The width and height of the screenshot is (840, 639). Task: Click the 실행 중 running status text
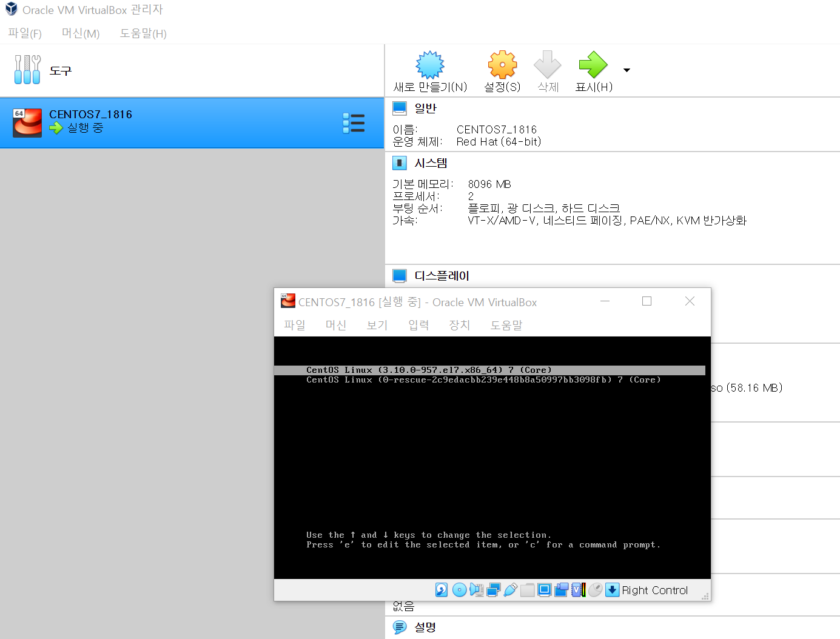(86, 128)
